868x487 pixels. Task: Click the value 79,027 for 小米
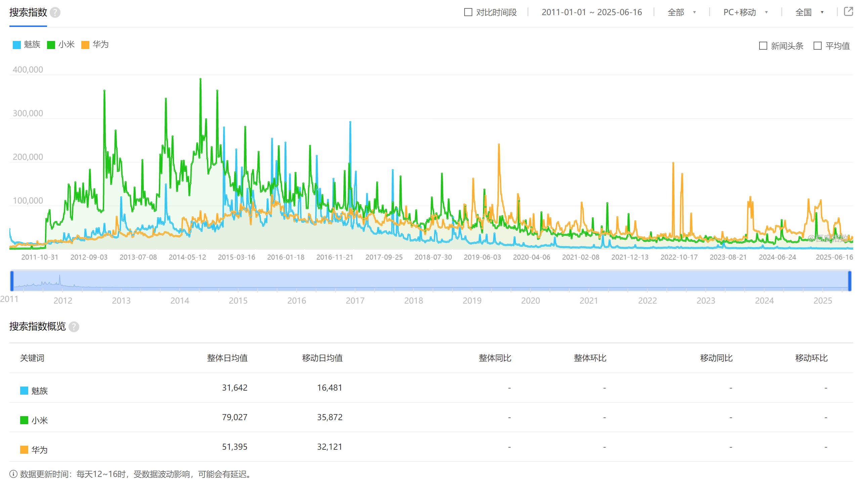(x=234, y=417)
